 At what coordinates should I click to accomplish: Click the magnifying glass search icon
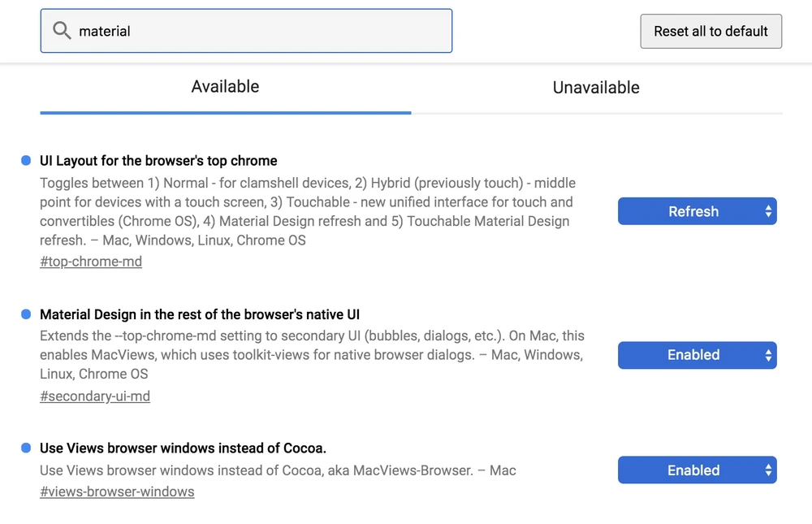coord(62,31)
